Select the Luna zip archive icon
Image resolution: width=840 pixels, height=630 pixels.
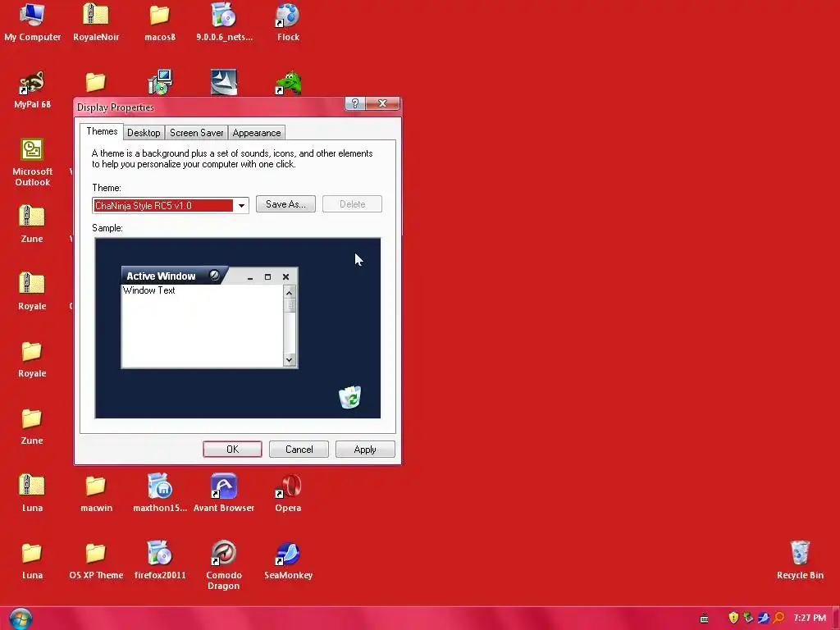32,493
